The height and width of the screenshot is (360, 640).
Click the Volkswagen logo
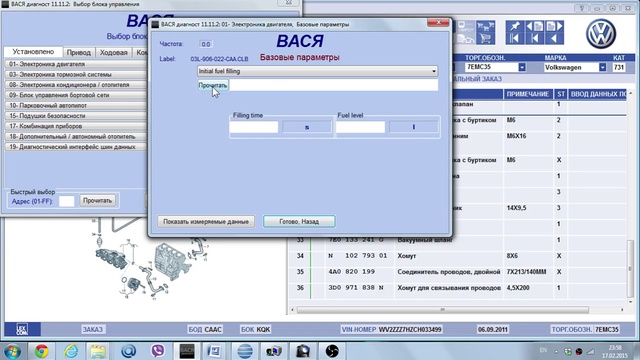[x=601, y=34]
